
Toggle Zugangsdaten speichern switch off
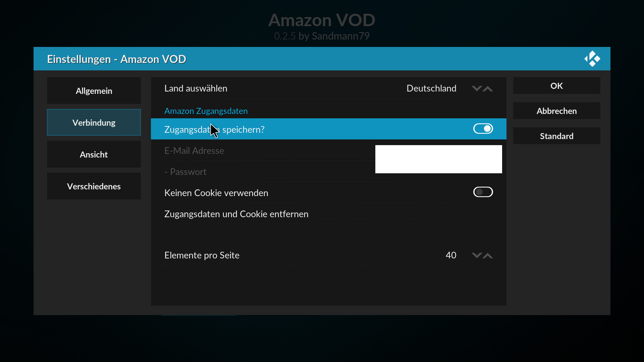483,129
